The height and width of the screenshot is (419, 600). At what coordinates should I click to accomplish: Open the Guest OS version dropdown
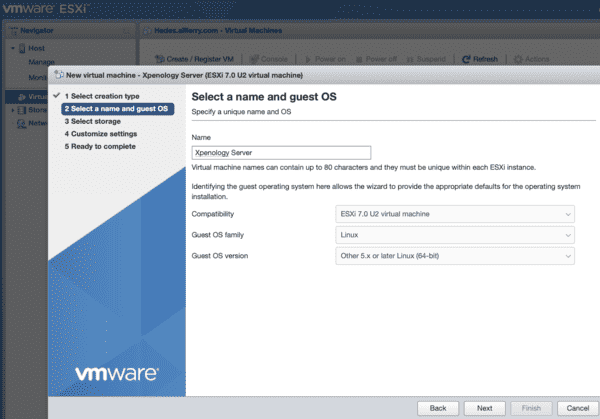coord(455,256)
